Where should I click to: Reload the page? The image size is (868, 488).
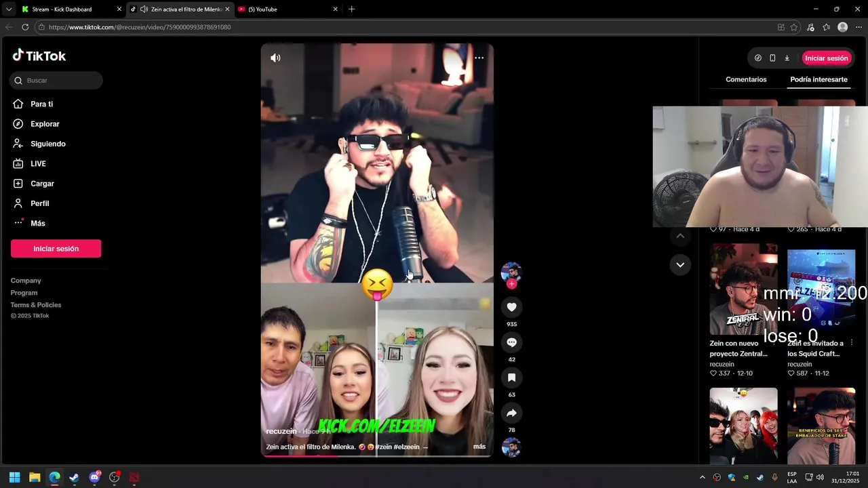tap(25, 27)
